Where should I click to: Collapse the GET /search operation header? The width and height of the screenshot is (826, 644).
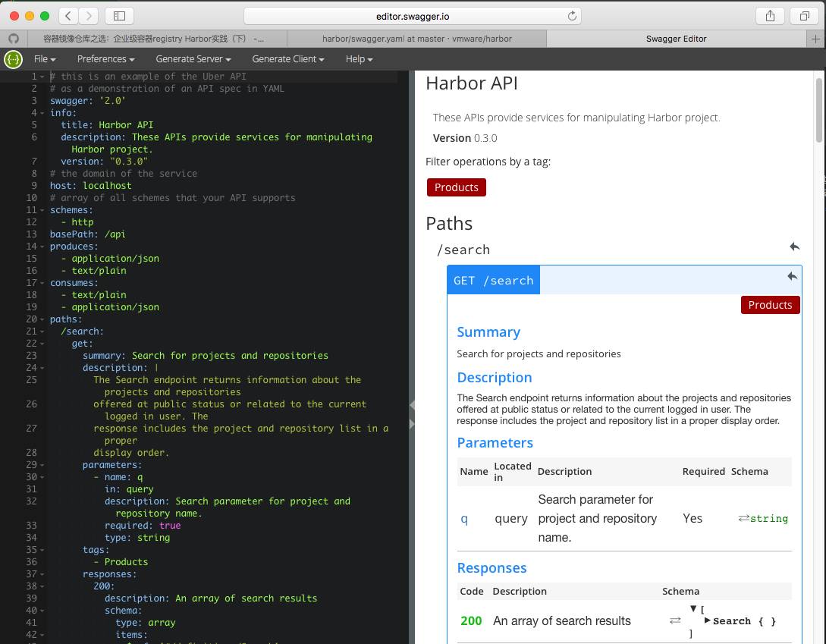493,280
